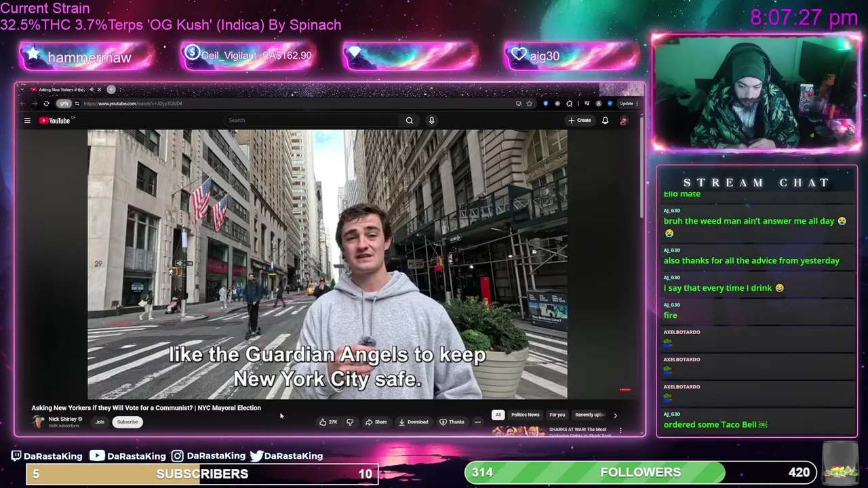868x488 pixels.
Task: Click the YouTube search magnifier button
Action: pos(410,121)
